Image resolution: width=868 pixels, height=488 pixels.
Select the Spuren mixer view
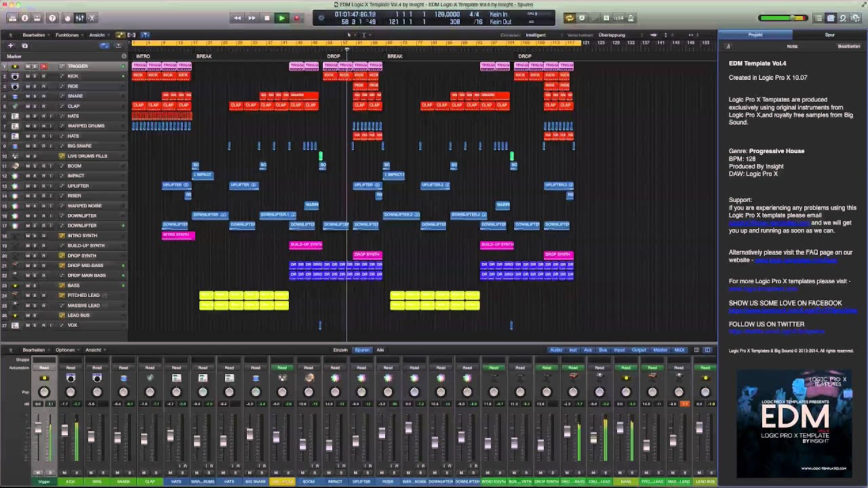pyautogui.click(x=363, y=350)
